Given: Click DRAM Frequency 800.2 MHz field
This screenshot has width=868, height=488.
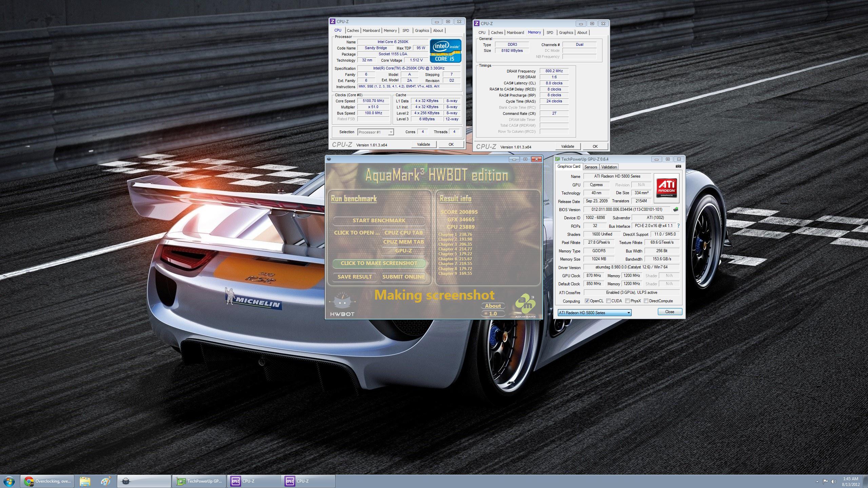Looking at the screenshot, I should (x=554, y=71).
